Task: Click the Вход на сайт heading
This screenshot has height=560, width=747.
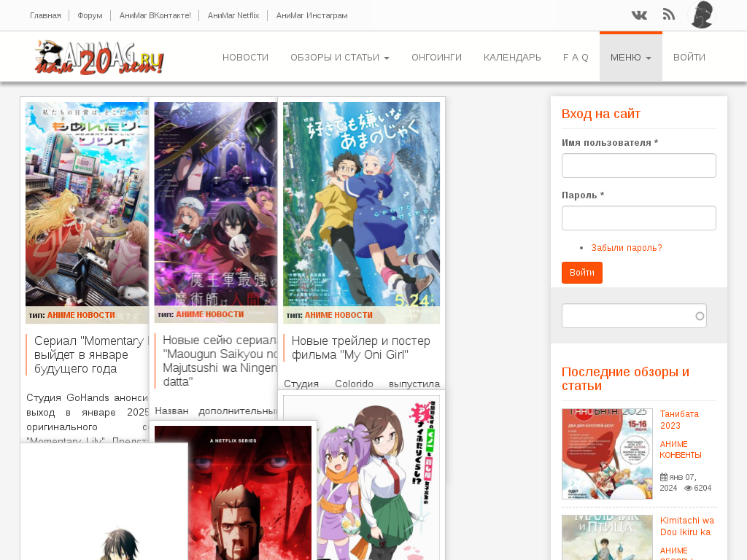Action: tap(601, 114)
